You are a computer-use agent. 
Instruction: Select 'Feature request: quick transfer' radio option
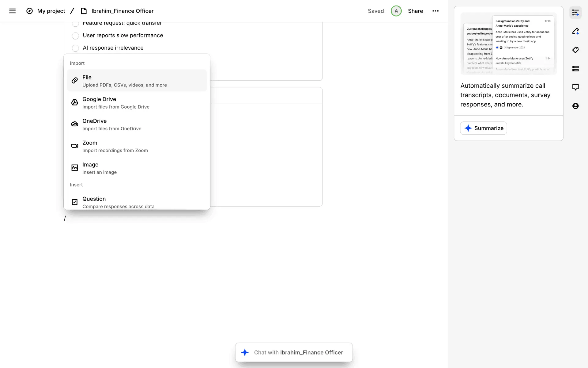[75, 24]
